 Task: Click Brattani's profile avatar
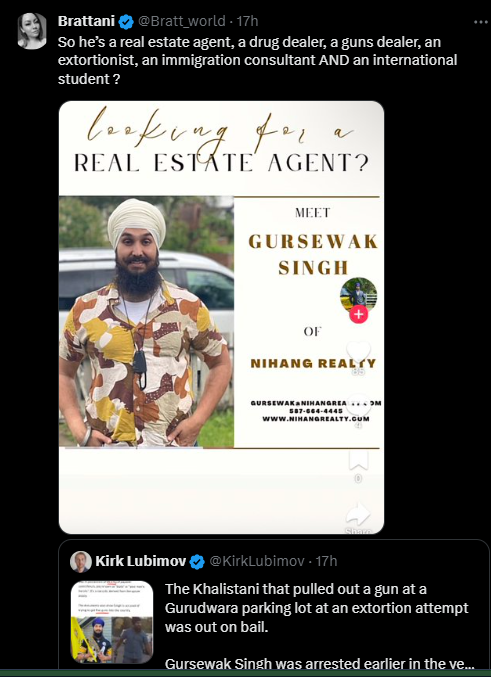(x=32, y=30)
